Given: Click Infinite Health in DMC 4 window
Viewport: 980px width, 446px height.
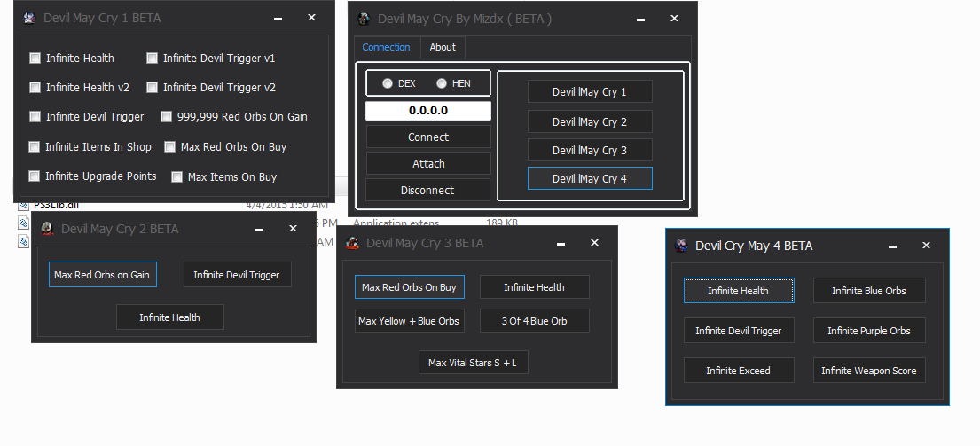Looking at the screenshot, I should (x=739, y=291).
